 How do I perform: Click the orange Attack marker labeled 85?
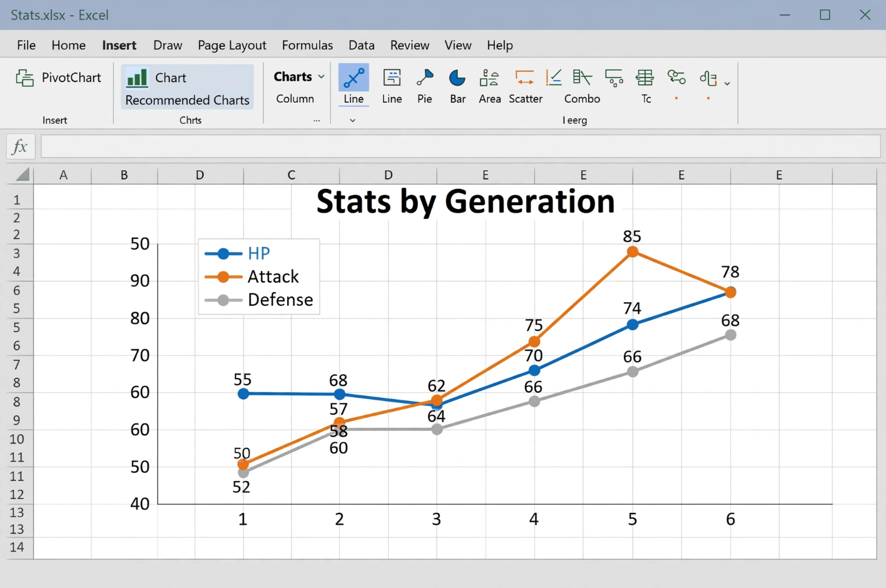point(633,251)
